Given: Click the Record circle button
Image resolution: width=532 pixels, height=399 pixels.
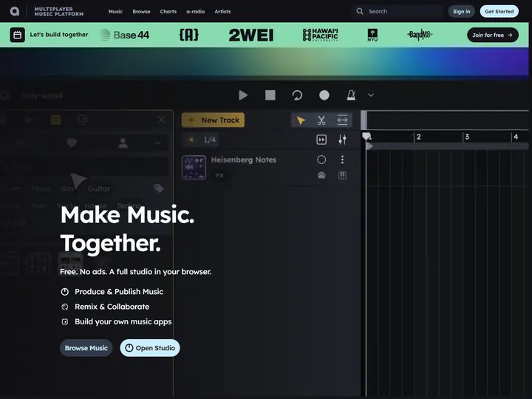Looking at the screenshot, I should point(324,95).
